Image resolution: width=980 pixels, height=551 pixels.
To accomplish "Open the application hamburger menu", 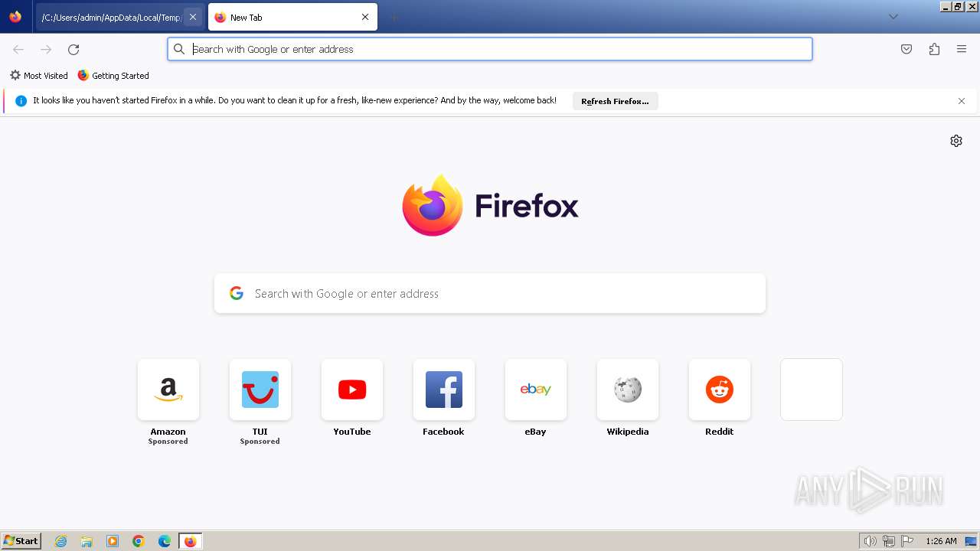I will (962, 49).
